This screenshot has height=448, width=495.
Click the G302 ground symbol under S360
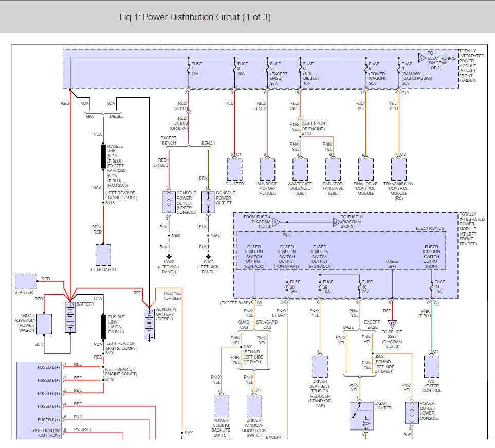pyautogui.click(x=169, y=256)
